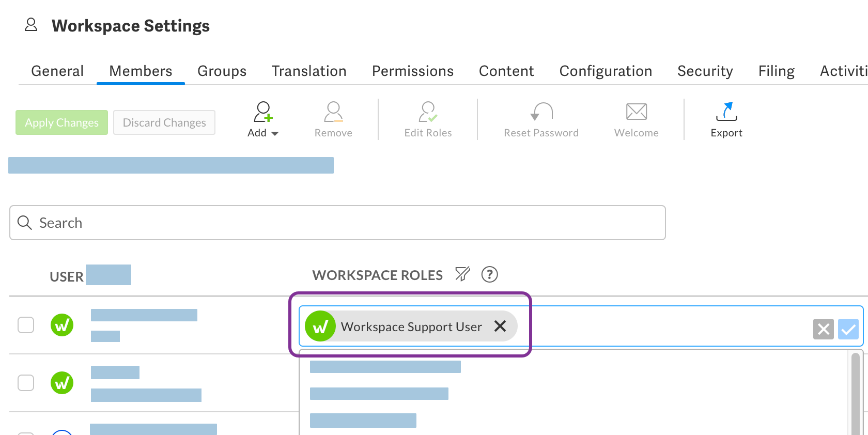
Task: Tick the first member row checkbox
Action: 26,325
